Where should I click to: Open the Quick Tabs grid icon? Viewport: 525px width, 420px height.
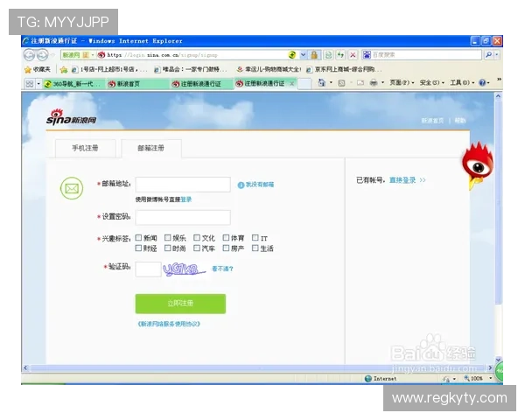pyautogui.click(x=30, y=83)
